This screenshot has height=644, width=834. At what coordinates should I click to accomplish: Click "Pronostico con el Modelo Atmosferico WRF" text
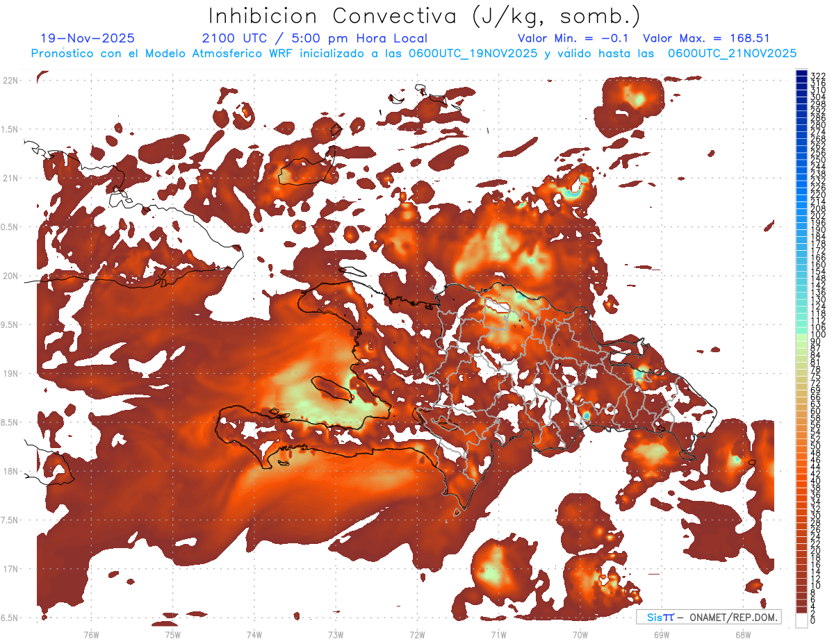pos(163,53)
